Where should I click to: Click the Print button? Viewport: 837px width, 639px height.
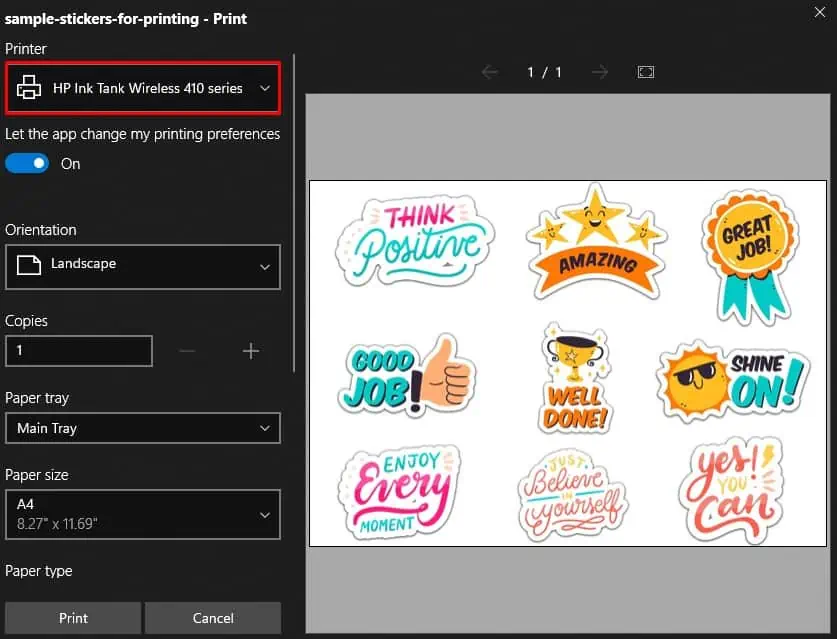pos(72,617)
